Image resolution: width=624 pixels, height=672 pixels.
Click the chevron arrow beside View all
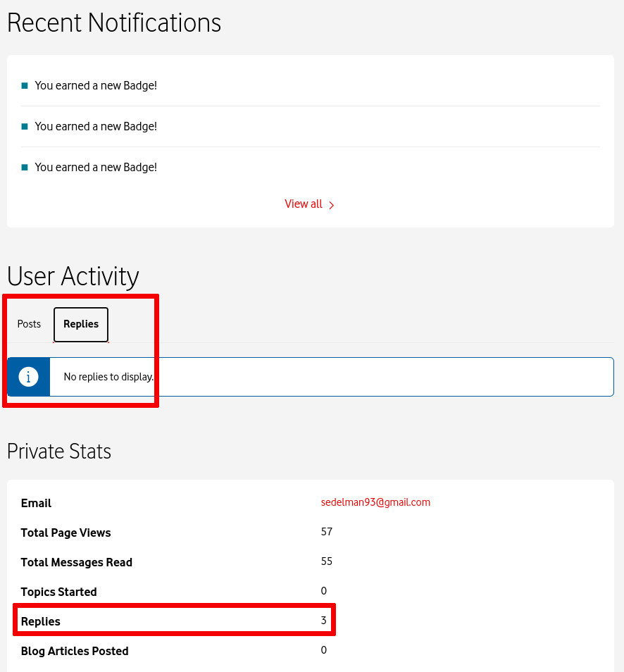[x=332, y=205]
